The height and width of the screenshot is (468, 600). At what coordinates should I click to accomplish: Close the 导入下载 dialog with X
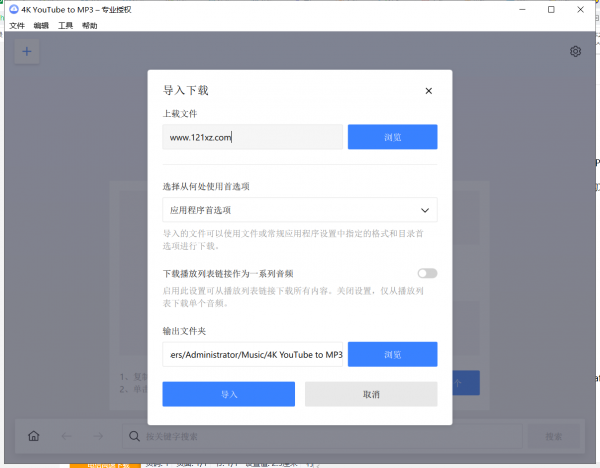pos(429,91)
